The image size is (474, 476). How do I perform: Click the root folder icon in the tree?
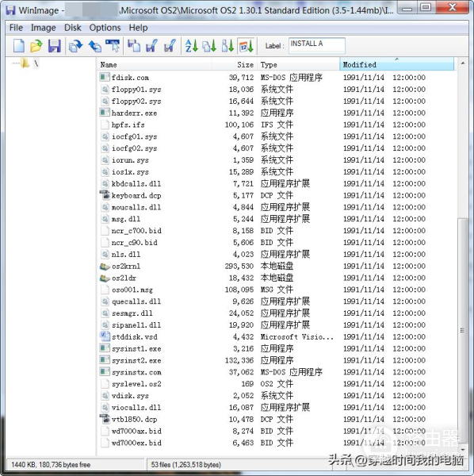(x=25, y=63)
